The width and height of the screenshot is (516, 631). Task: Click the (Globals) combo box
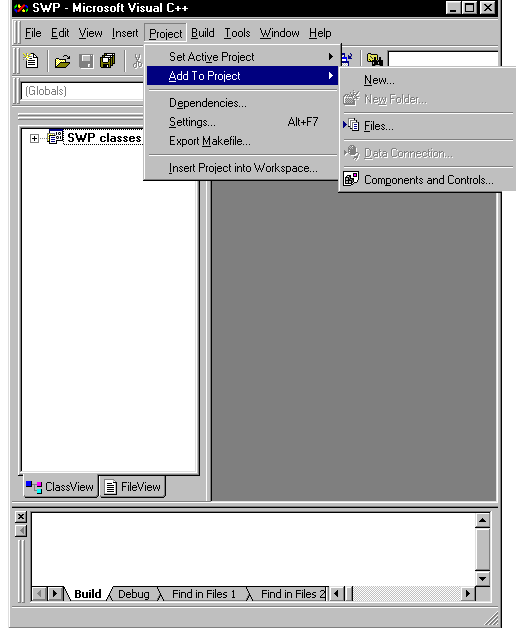pos(82,91)
